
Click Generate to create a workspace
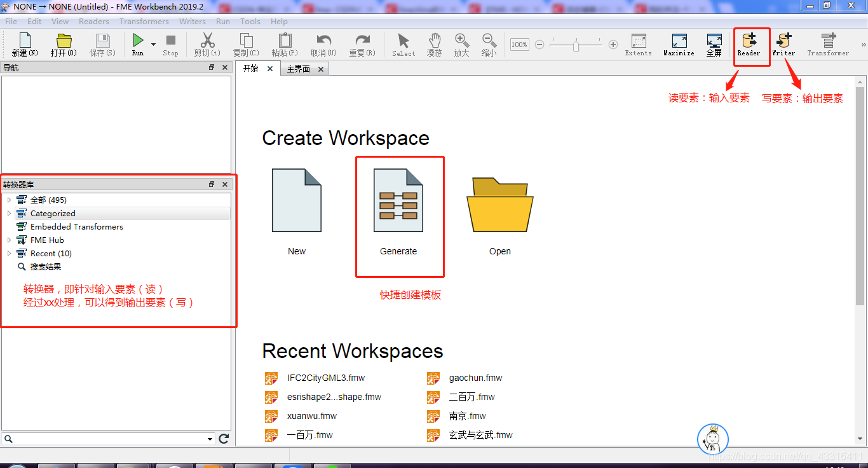(399, 200)
